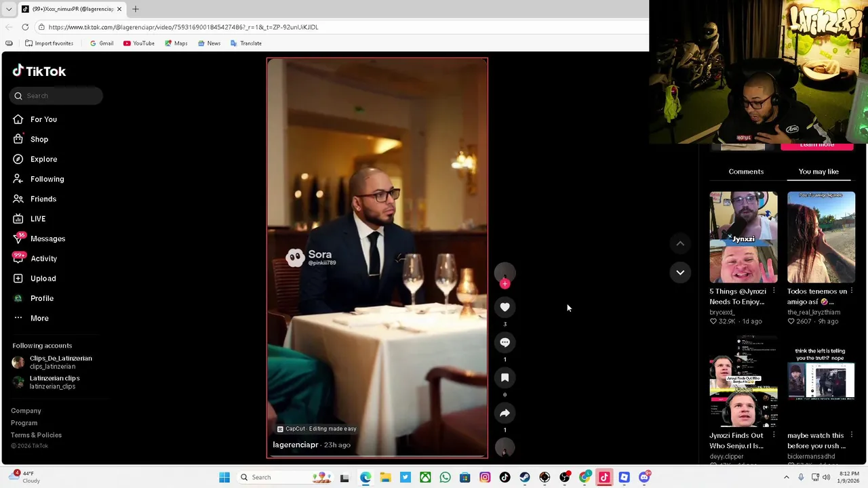Click the taskbar Search box
This screenshot has height=488, width=868.
(285, 477)
